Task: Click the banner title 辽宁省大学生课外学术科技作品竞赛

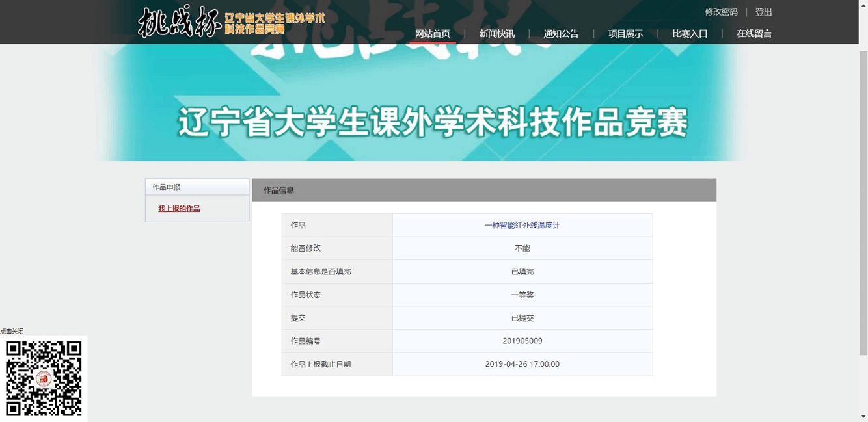Action: [433, 123]
